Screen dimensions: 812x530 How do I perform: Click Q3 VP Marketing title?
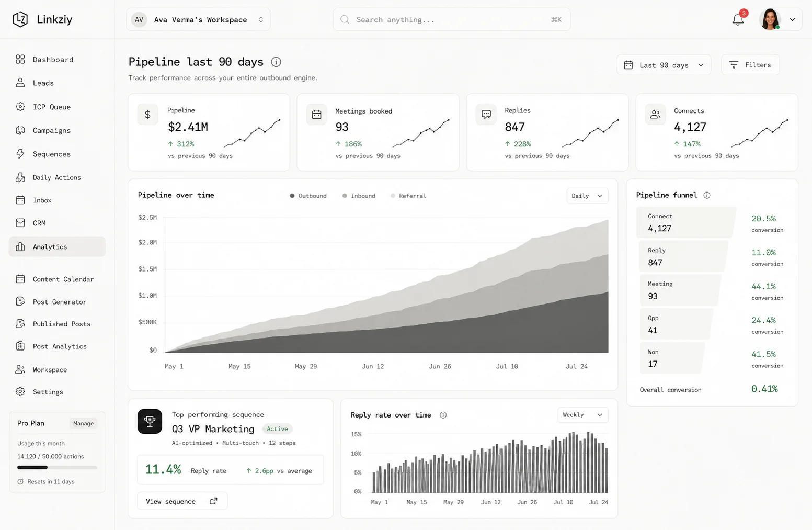point(213,429)
